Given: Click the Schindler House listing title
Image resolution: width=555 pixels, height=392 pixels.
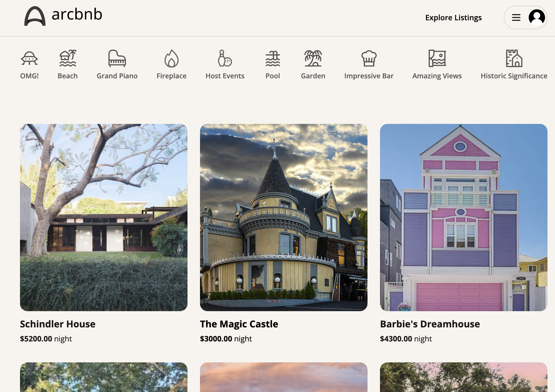Looking at the screenshot, I should coord(58,324).
